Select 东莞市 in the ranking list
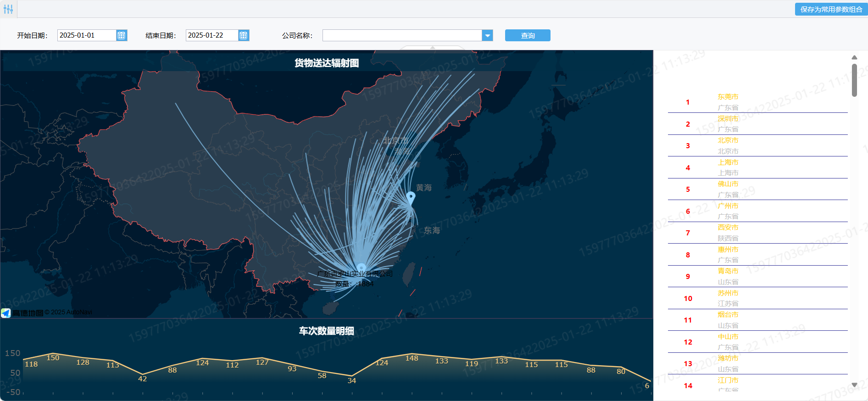This screenshot has height=401, width=868. click(x=728, y=97)
